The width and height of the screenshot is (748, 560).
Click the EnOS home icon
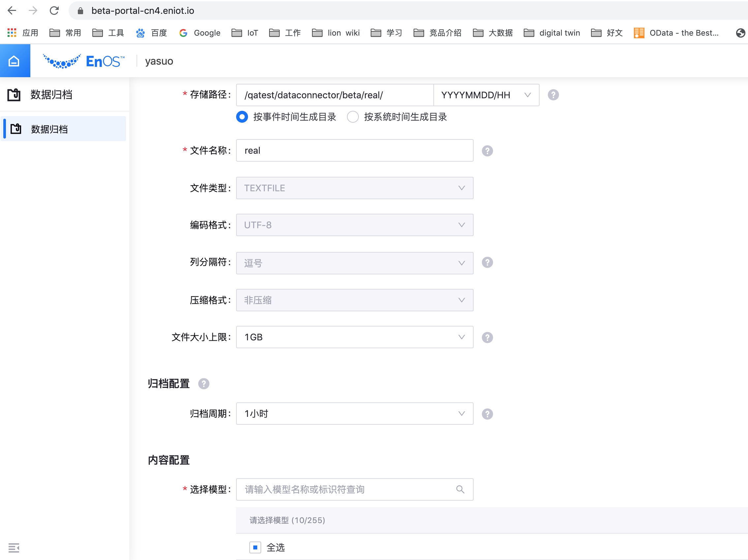coord(14,61)
